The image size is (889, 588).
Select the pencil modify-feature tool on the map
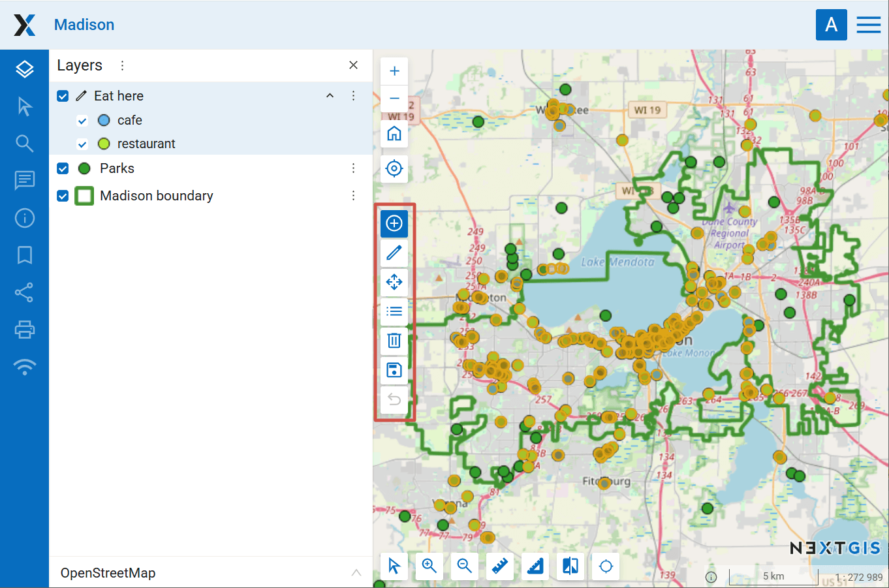tap(394, 253)
